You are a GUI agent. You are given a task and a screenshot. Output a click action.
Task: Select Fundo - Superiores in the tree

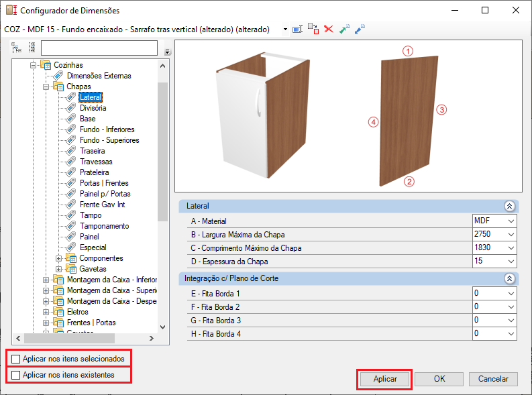click(109, 140)
